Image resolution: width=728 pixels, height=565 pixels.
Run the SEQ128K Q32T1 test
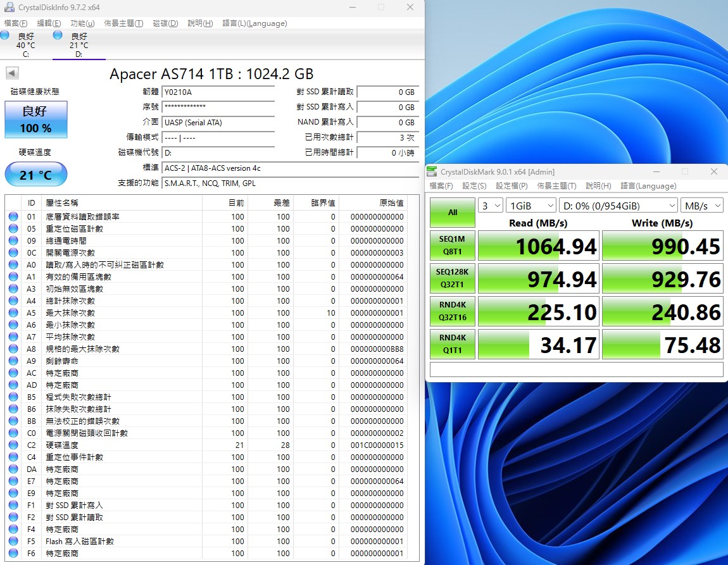453,278
